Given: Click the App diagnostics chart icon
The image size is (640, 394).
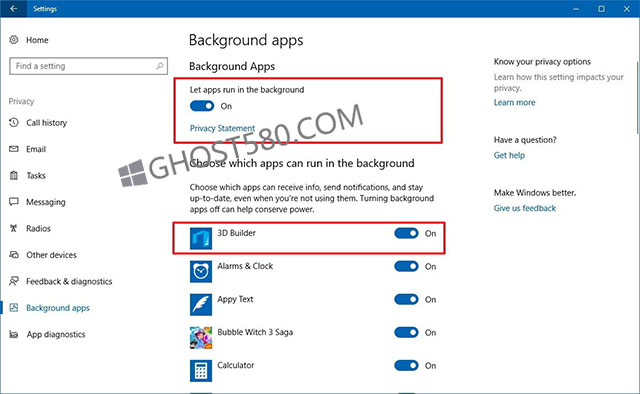Looking at the screenshot, I should click(14, 334).
